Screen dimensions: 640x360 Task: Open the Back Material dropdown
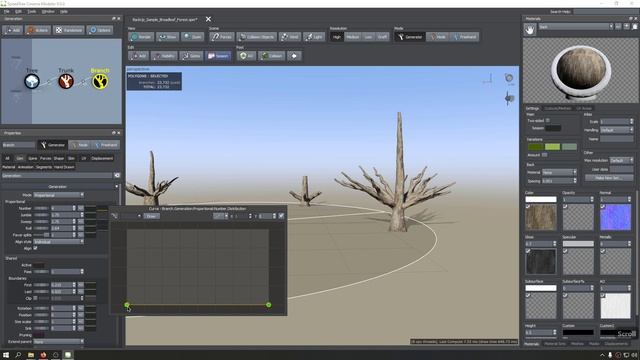click(559, 172)
